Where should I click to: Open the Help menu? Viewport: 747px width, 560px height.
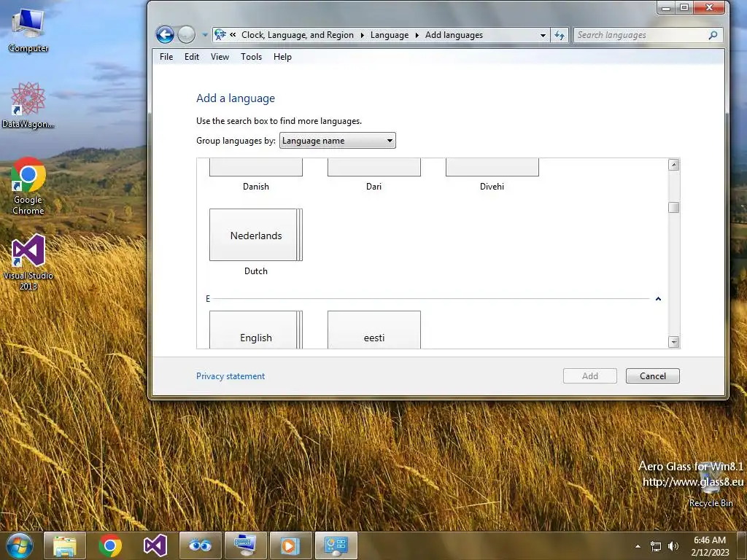tap(282, 57)
